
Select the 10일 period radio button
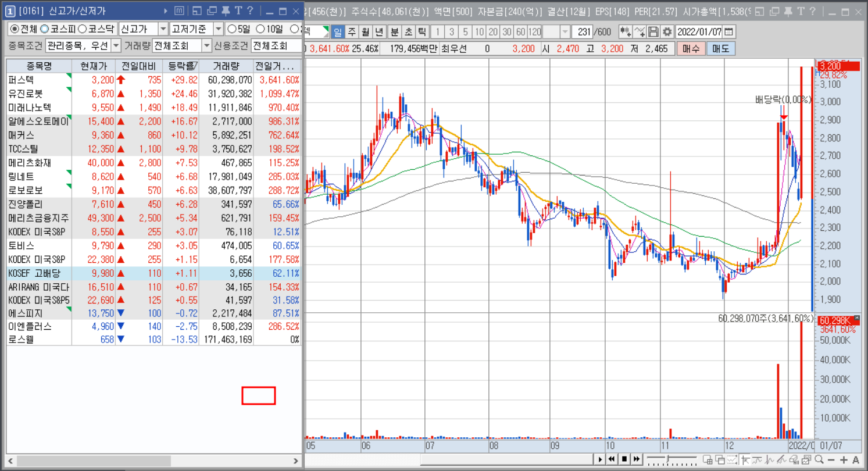tap(260, 28)
